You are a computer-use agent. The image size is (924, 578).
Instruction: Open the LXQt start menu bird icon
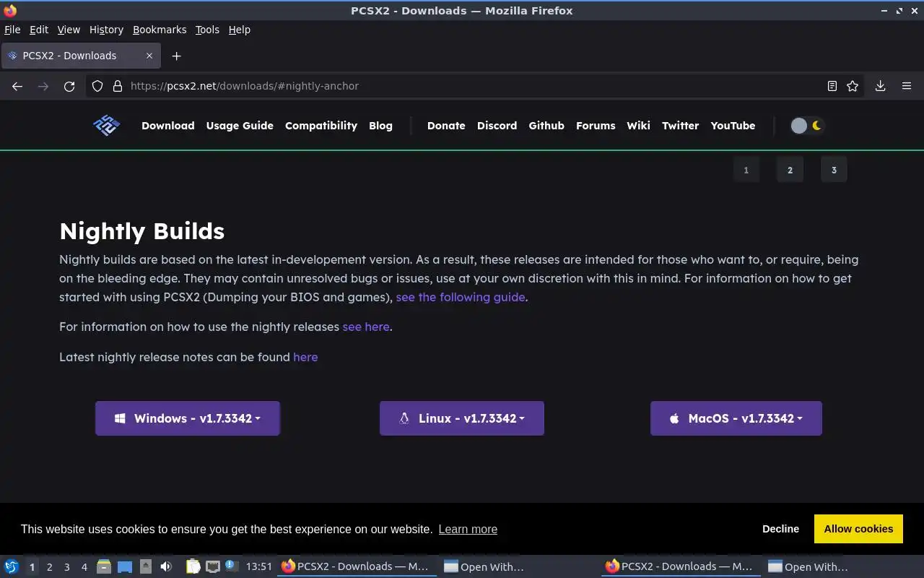coord(12,566)
